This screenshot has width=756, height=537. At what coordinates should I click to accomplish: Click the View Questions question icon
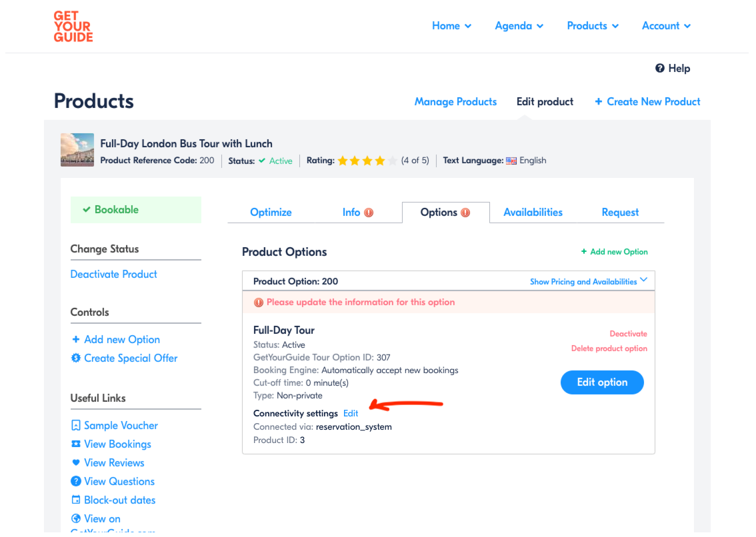tap(76, 481)
